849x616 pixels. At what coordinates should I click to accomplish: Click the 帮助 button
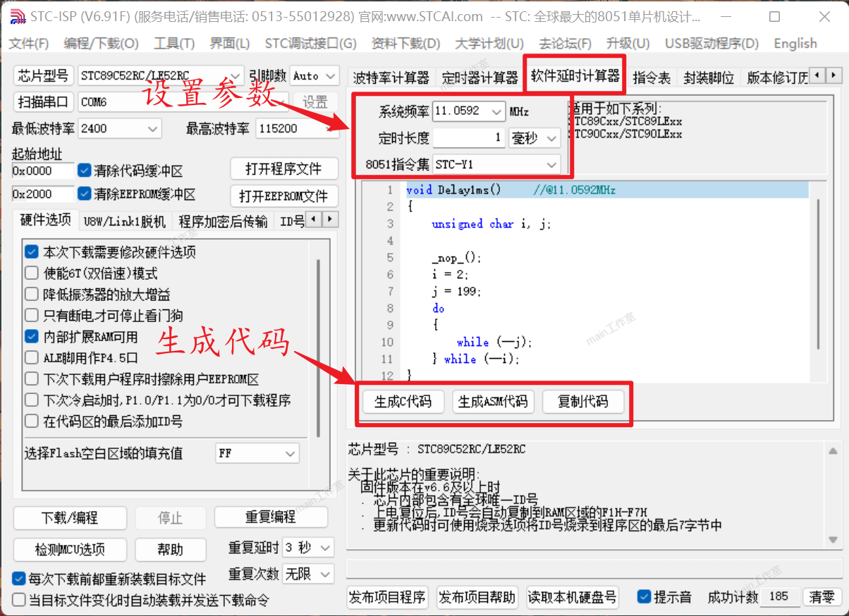[x=170, y=550]
